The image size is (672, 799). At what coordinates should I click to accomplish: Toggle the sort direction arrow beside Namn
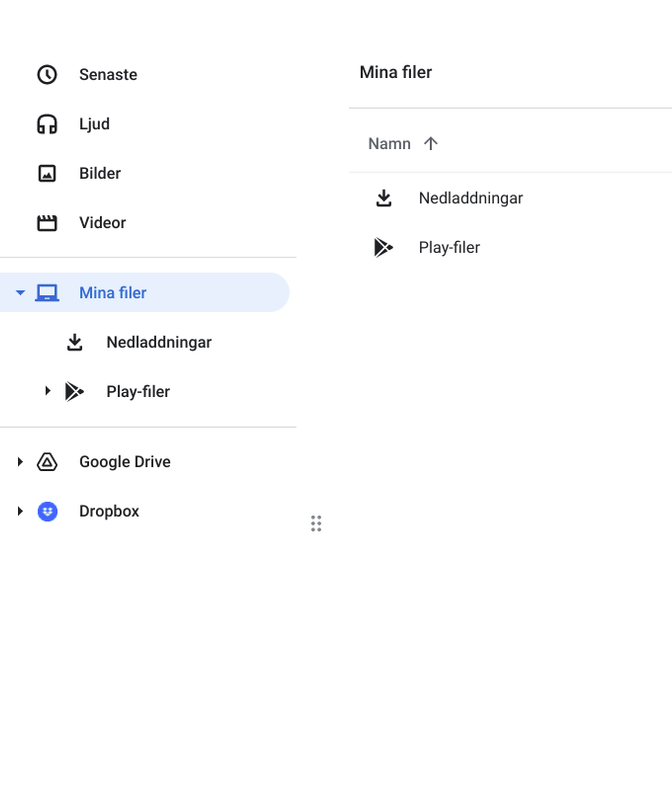coord(431,144)
